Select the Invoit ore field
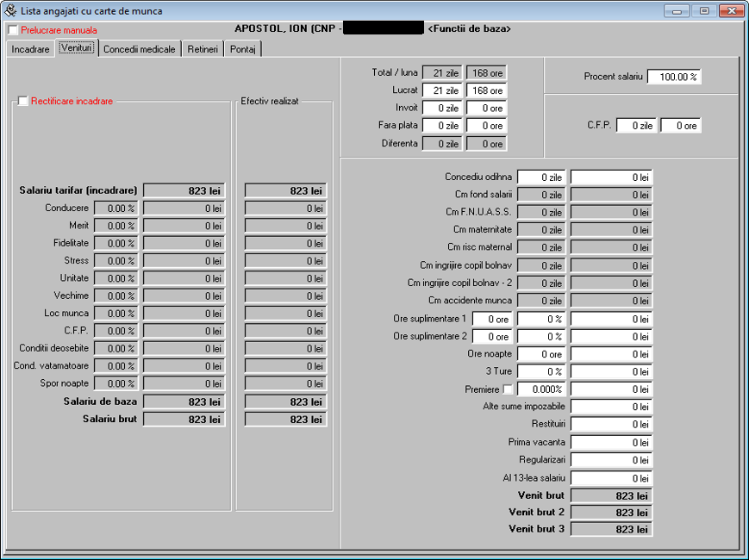The height and width of the screenshot is (560, 749). coord(486,109)
